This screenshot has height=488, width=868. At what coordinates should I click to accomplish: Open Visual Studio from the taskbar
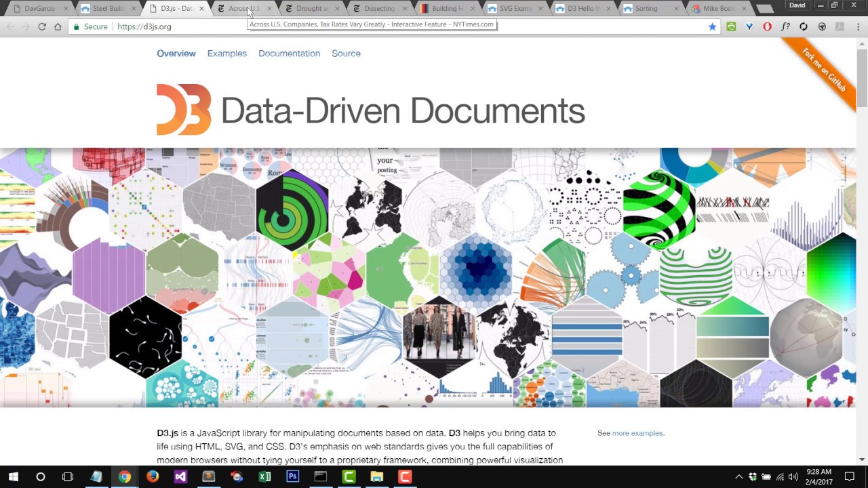click(180, 476)
